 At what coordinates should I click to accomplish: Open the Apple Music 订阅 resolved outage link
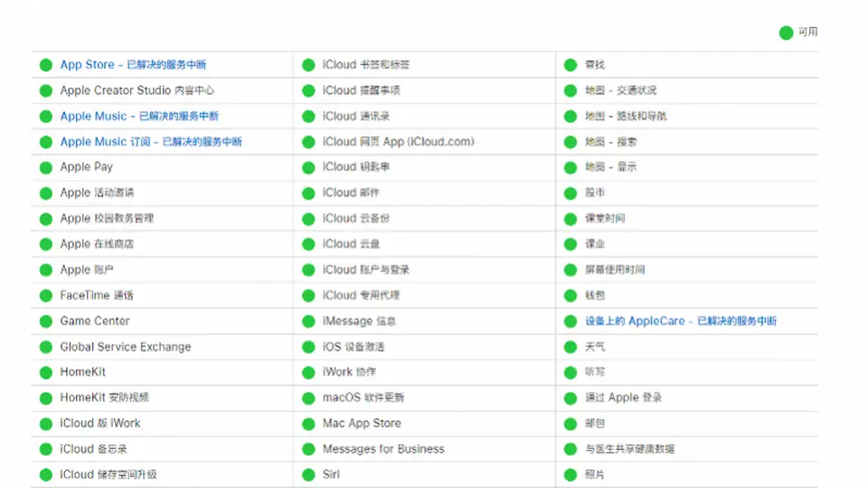coord(151,142)
